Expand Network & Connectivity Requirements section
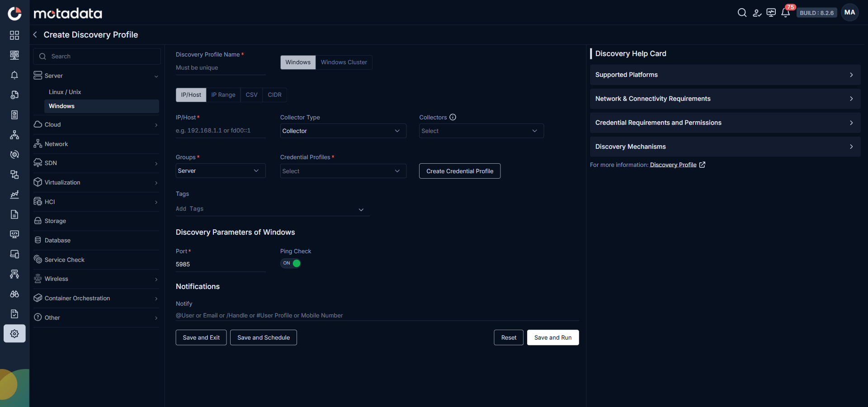868x407 pixels. (x=725, y=99)
